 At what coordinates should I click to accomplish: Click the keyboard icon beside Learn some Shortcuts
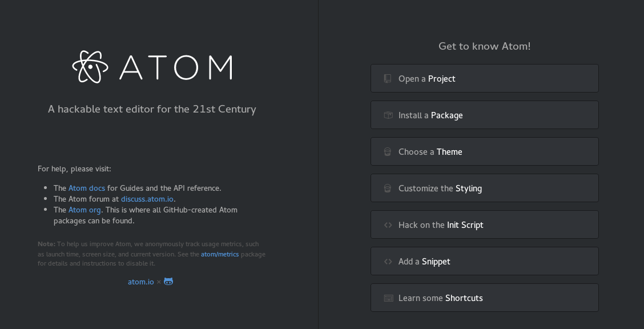[x=388, y=298]
